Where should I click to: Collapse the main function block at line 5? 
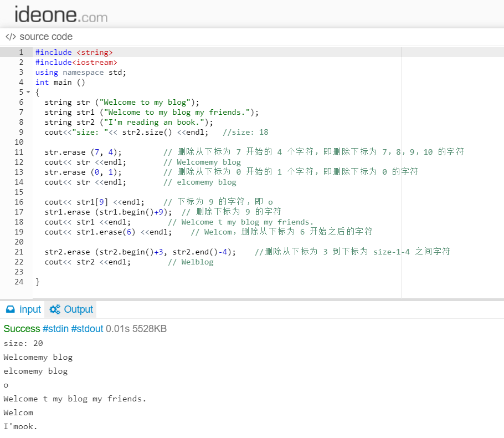point(28,92)
